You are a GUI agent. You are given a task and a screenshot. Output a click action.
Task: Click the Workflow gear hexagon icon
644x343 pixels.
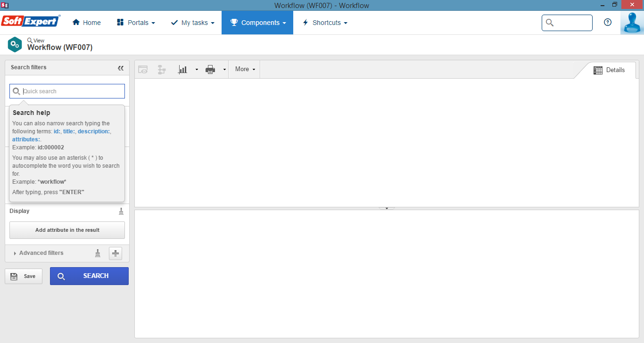[15, 45]
